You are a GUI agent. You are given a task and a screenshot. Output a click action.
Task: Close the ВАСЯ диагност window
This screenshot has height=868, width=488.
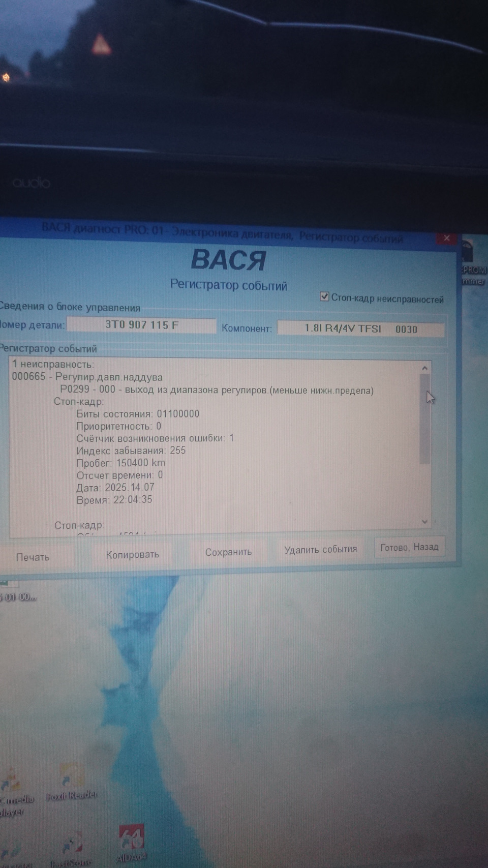pyautogui.click(x=446, y=238)
